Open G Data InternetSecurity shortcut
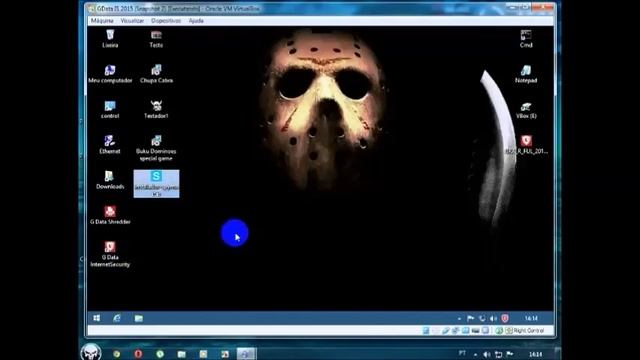Image resolution: width=640 pixels, height=360 pixels. [110, 254]
